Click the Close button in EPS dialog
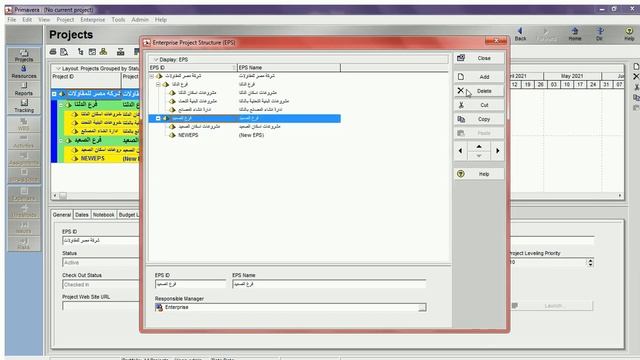640x360 pixels. click(x=479, y=58)
